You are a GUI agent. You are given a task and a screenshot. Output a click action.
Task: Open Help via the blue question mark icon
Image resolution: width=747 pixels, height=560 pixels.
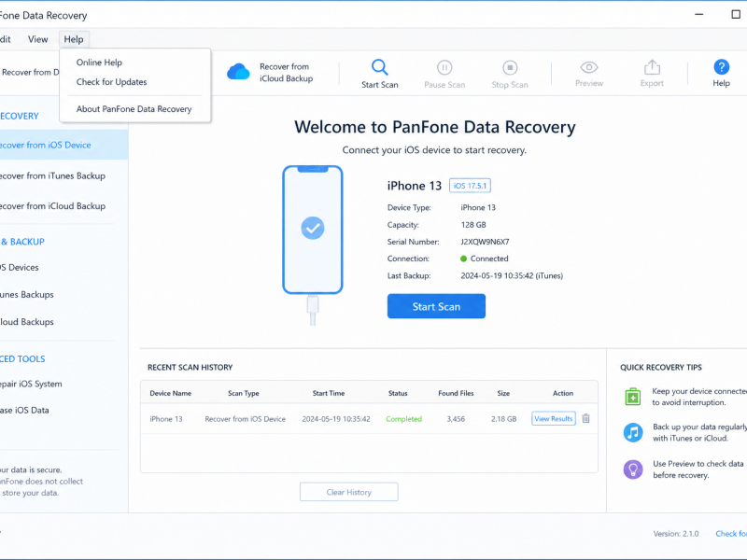pos(721,67)
